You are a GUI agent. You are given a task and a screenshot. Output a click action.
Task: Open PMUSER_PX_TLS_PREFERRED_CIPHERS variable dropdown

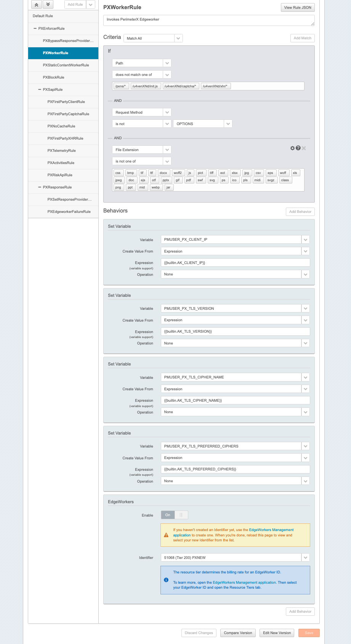coord(306,446)
